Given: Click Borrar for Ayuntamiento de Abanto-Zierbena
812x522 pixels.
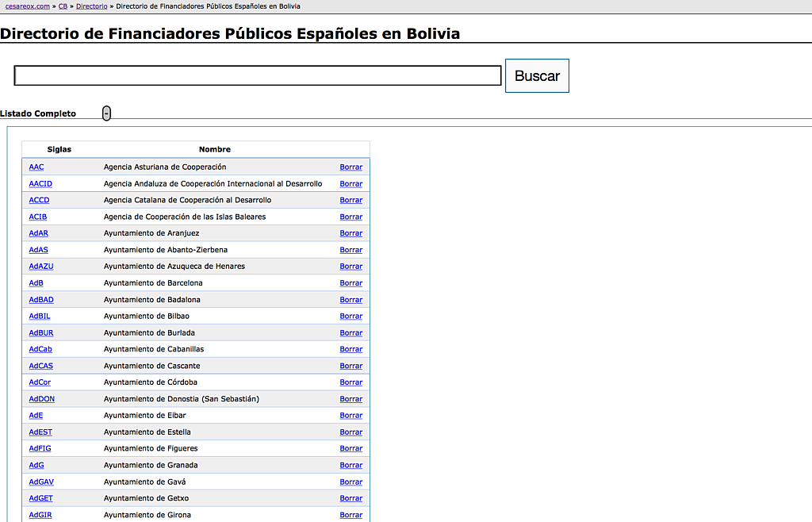Looking at the screenshot, I should tap(351, 250).
